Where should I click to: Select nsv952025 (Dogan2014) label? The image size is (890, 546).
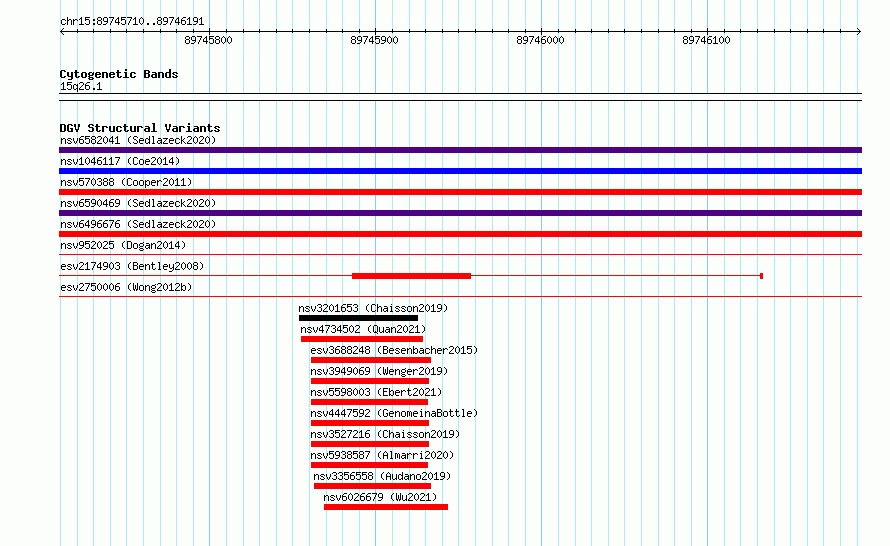123,245
